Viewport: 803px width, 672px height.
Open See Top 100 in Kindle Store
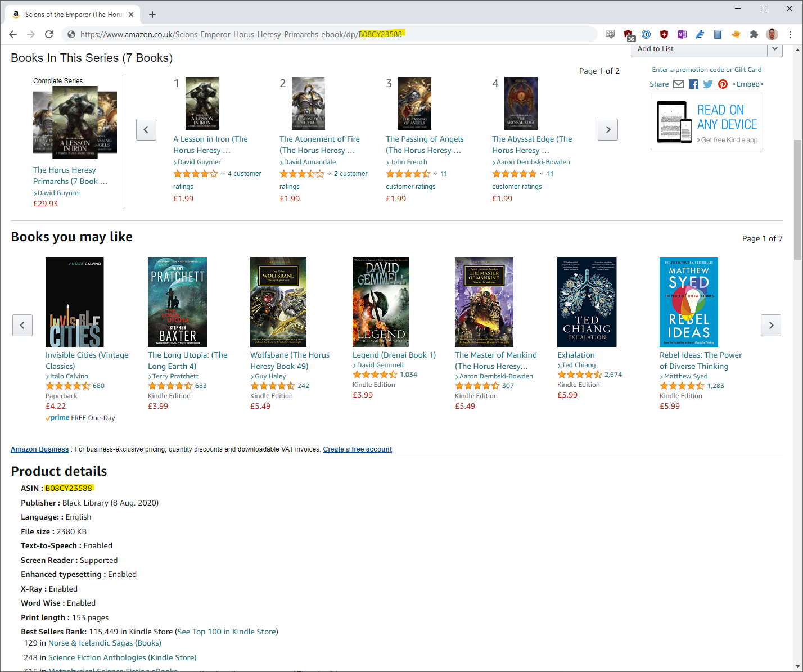[227, 632]
